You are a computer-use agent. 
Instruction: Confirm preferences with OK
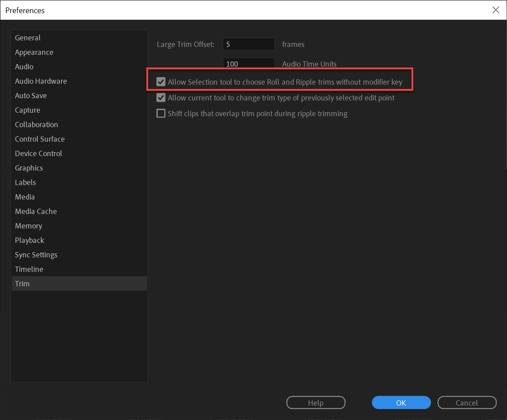pyautogui.click(x=401, y=402)
